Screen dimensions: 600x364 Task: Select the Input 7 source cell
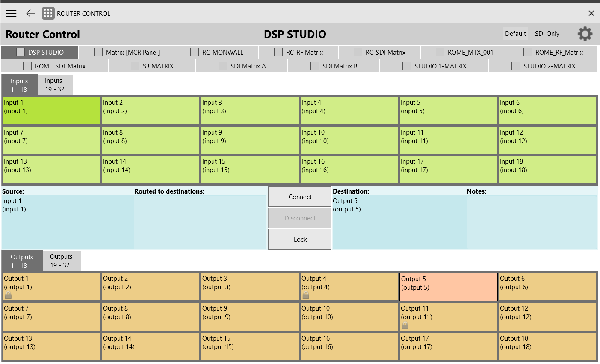click(x=51, y=140)
